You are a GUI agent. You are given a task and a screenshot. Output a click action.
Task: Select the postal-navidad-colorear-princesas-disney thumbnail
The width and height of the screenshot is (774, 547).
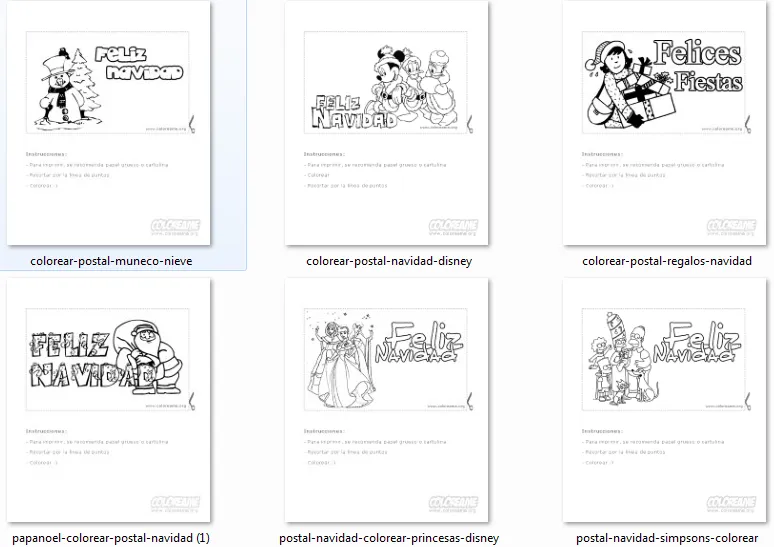387,400
